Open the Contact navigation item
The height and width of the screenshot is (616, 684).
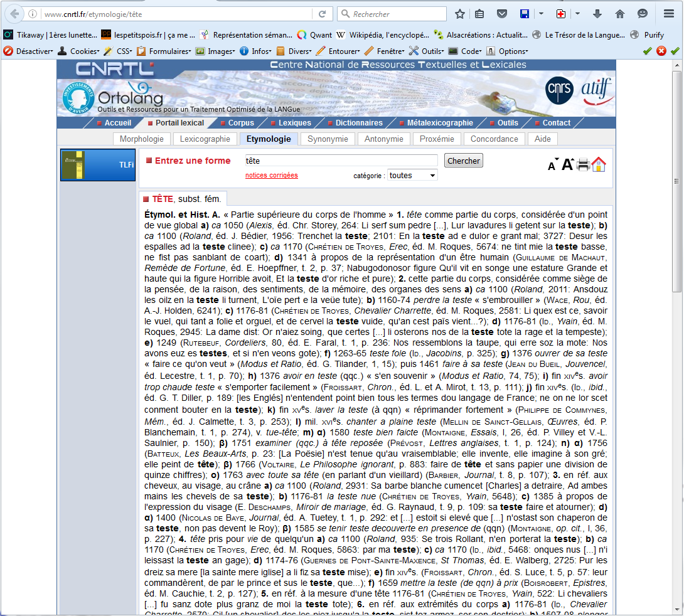(553, 123)
